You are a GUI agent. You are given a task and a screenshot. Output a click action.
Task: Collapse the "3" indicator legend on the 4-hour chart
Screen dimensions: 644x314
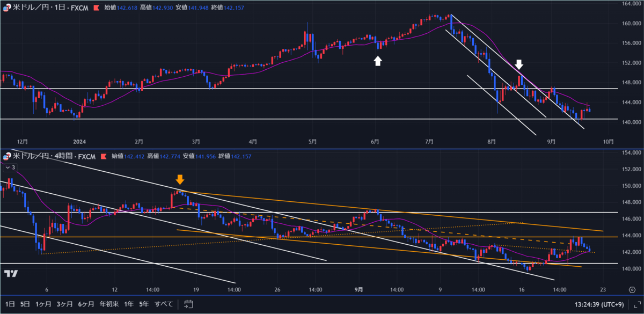click(x=8, y=167)
